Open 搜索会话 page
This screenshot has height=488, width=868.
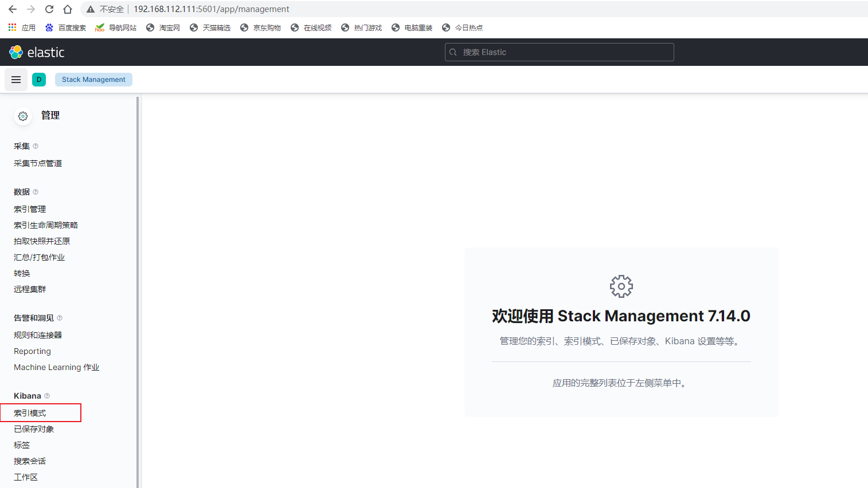coord(30,461)
